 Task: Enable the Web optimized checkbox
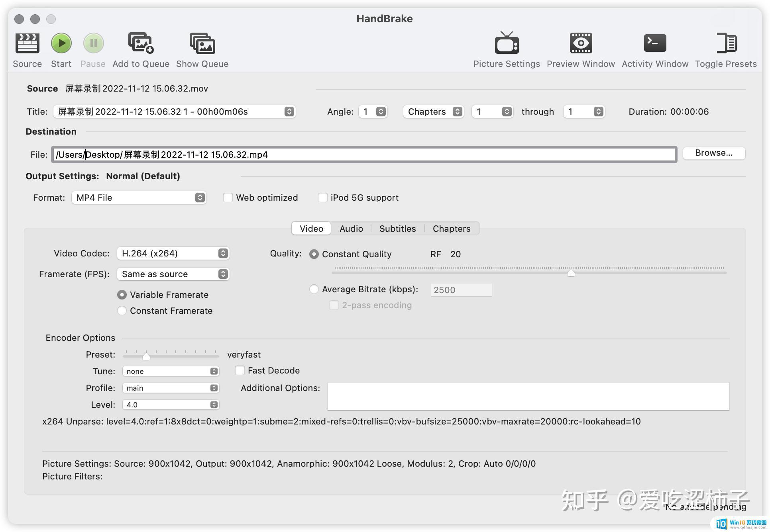tap(228, 198)
